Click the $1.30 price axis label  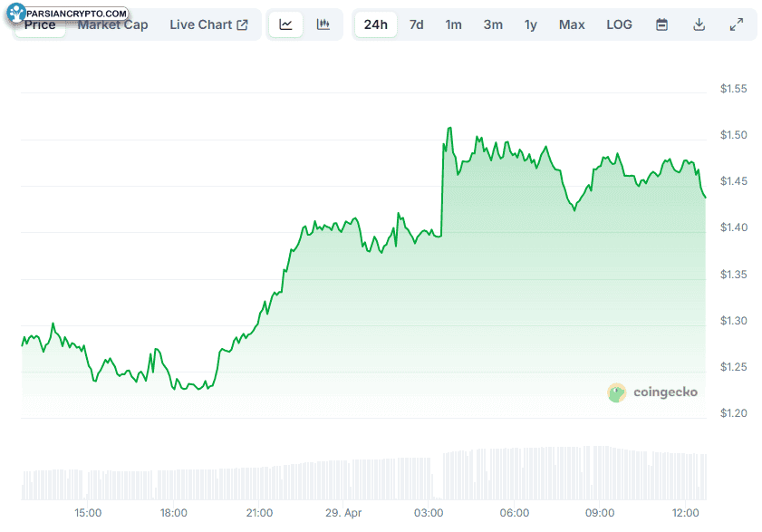[x=733, y=321]
